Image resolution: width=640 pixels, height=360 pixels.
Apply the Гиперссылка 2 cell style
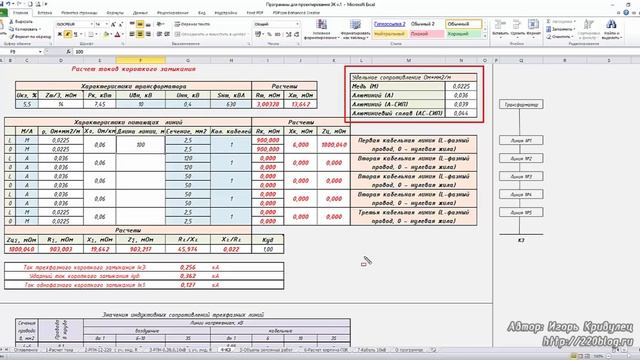390,24
